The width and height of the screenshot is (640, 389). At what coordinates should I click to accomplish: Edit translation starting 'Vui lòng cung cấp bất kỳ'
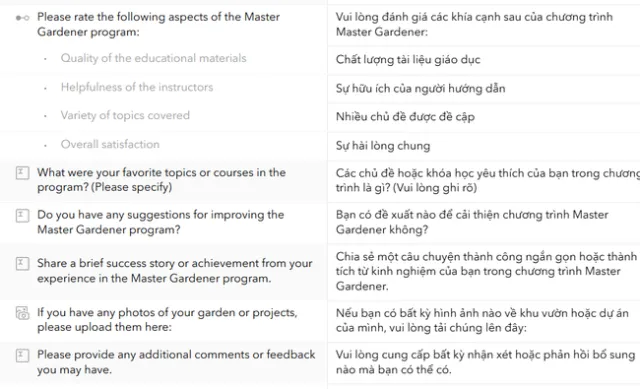coord(484,362)
